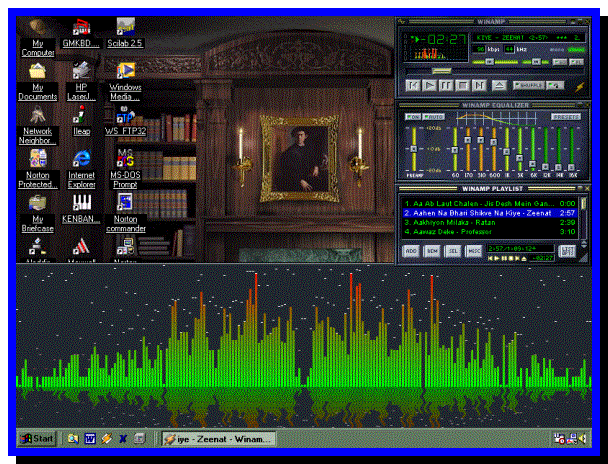
Task: Open My Briefcase desktop icon
Action: coord(38,213)
